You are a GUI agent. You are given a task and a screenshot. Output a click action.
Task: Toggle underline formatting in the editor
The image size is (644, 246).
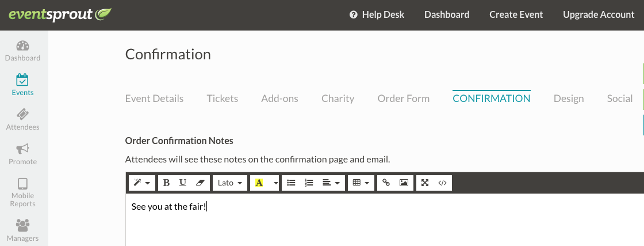click(x=183, y=183)
